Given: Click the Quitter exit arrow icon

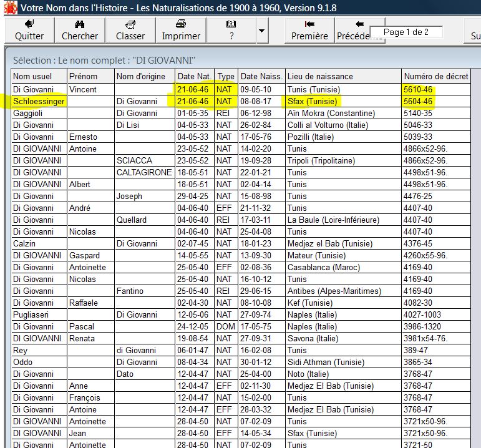Looking at the screenshot, I should click(29, 24).
